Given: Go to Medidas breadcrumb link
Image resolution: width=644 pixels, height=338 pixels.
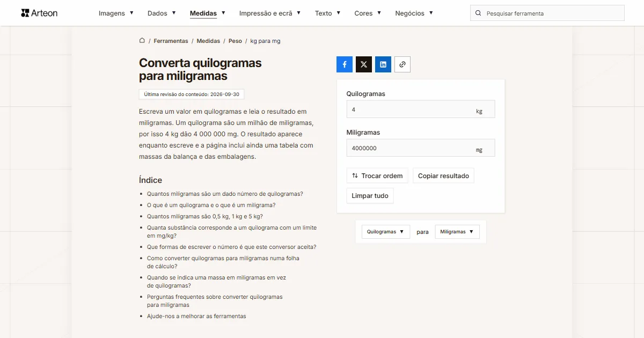Looking at the screenshot, I should [x=208, y=41].
